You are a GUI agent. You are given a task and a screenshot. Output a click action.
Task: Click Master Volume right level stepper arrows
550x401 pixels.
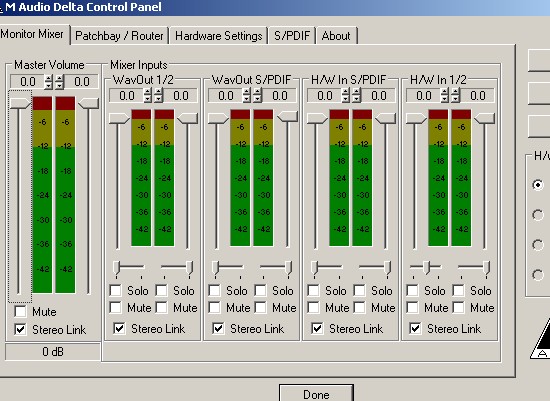point(60,82)
